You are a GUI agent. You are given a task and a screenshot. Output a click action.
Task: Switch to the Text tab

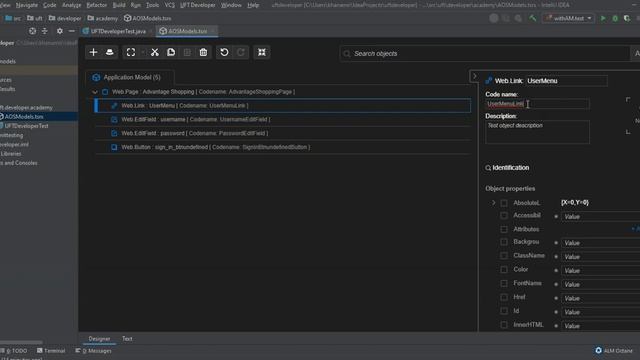[x=127, y=339]
